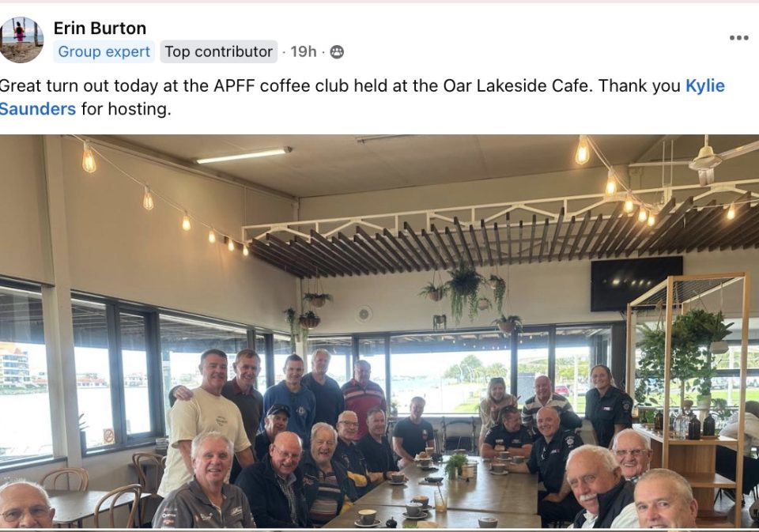Screen dimensions: 759x532
Task: Open Erin Burton's profile picture
Action: coord(21,40)
